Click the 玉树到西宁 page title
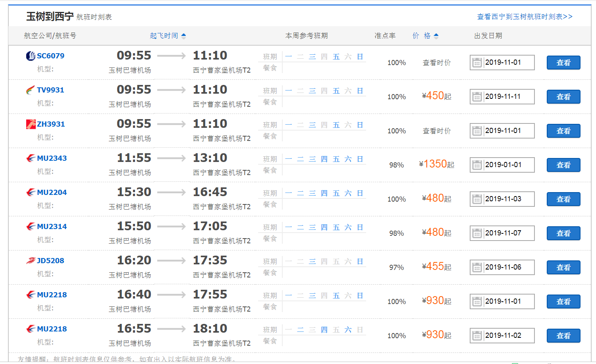Image resolution: width=596 pixels, height=364 pixels. [50, 17]
